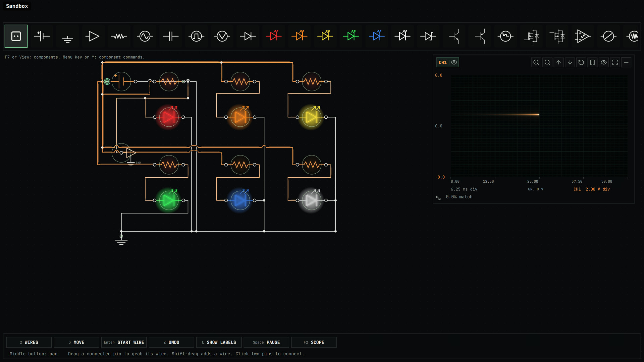Pause the oscilloscope trace

(592, 62)
